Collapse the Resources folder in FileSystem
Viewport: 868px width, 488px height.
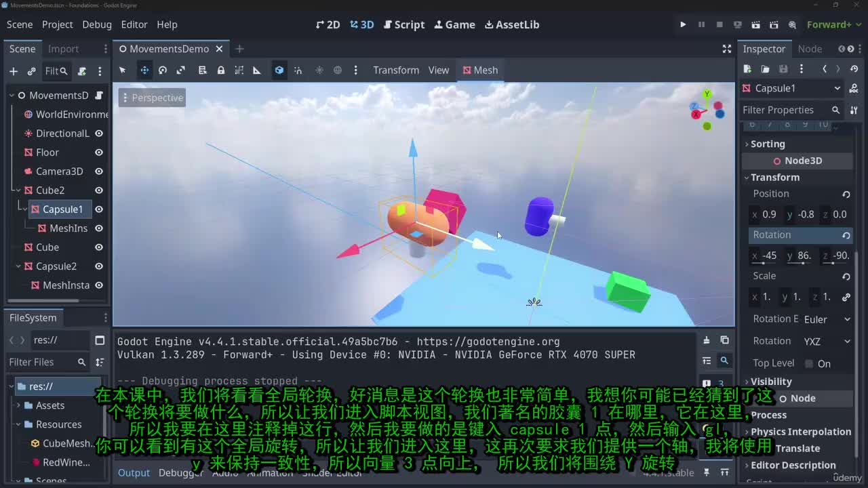(18, 424)
